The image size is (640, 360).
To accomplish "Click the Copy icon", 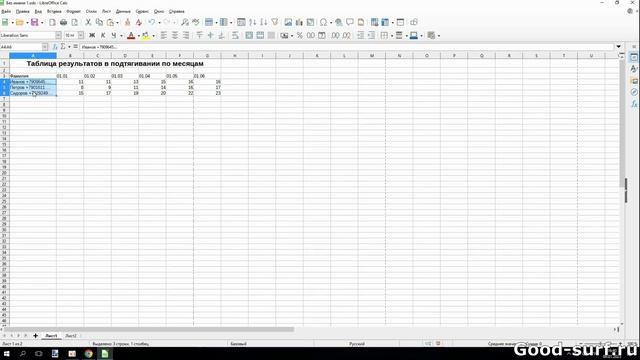I will click(99, 22).
